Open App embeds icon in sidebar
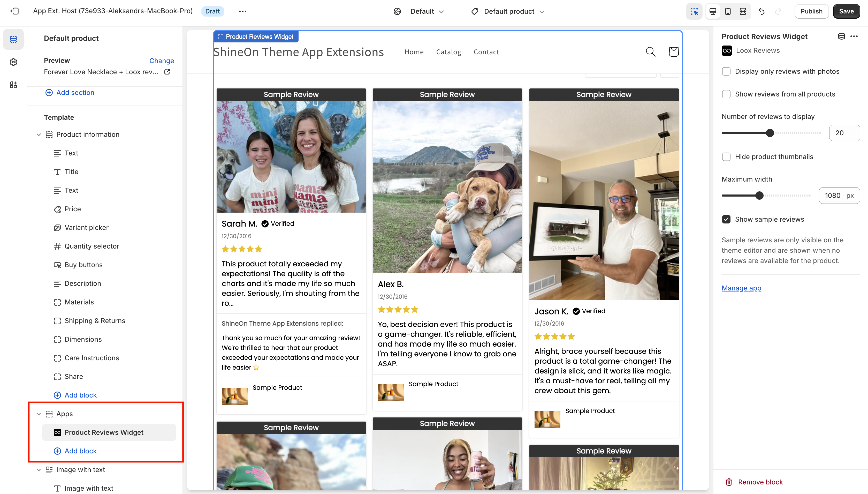868x494 pixels. pos(13,85)
